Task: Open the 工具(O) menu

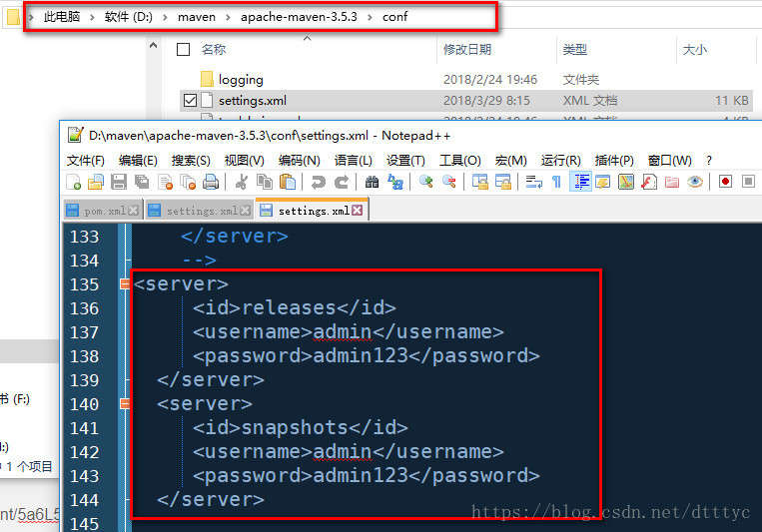Action: point(460,161)
